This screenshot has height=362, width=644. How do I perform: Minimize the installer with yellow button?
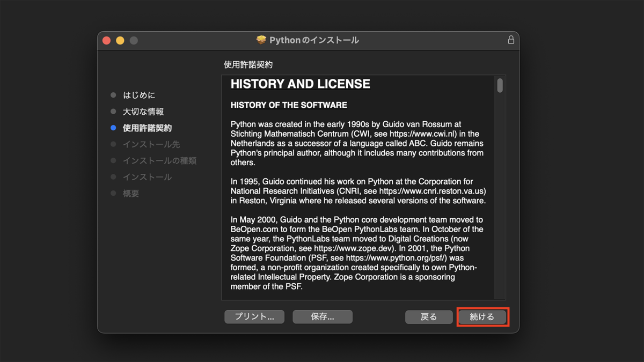120,41
